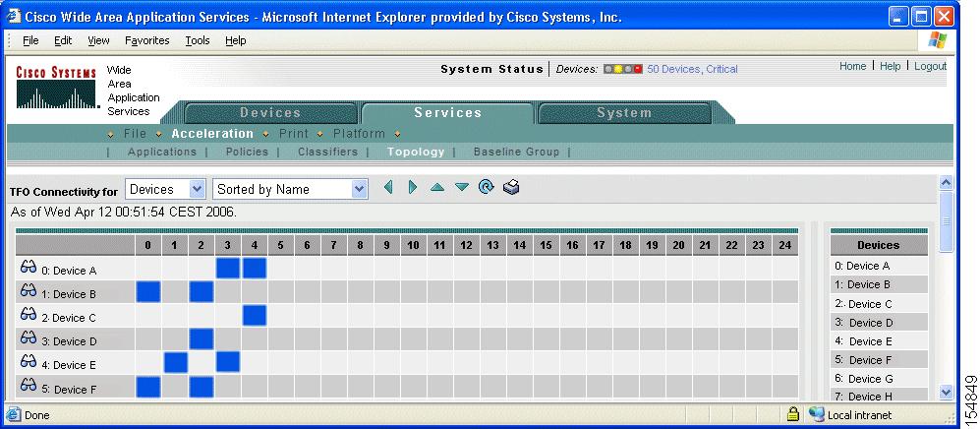Image resolution: width=980 pixels, height=429 pixels.
Task: Open the Tools menu
Action: (198, 40)
